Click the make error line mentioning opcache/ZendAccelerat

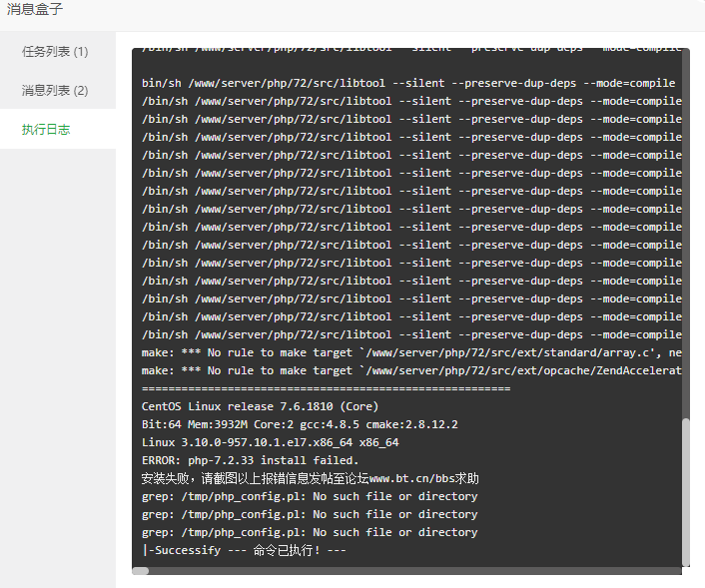pos(411,370)
